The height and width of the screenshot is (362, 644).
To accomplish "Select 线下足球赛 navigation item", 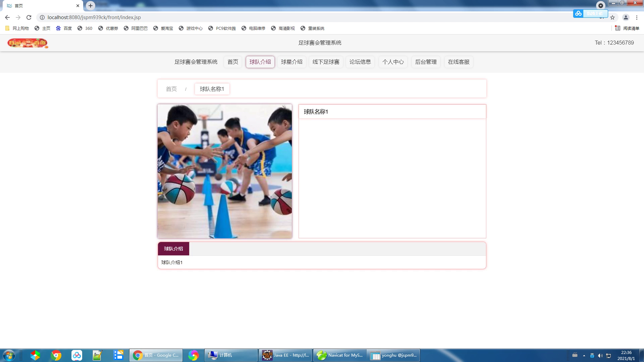I will [326, 62].
